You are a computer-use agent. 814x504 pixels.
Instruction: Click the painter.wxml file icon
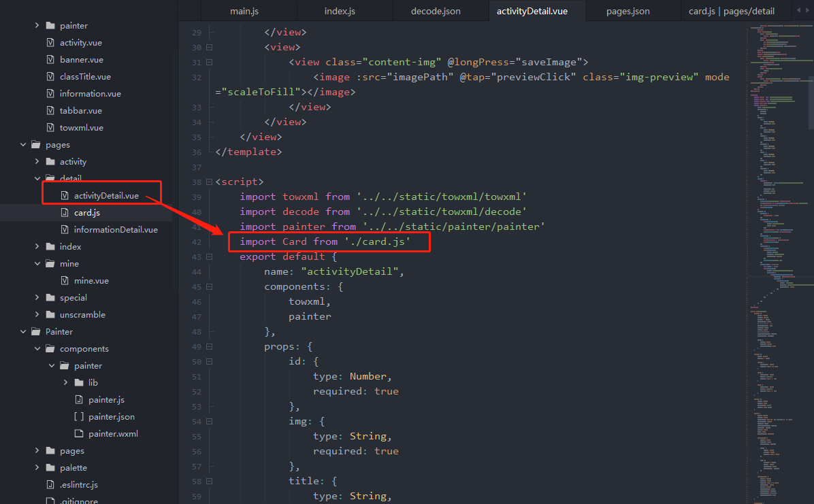[x=79, y=433]
